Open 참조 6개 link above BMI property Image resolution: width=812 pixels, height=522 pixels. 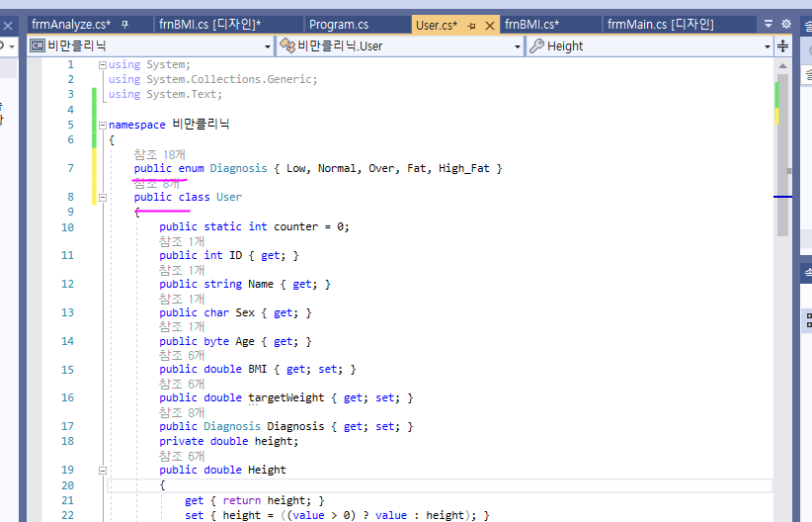pos(182,355)
